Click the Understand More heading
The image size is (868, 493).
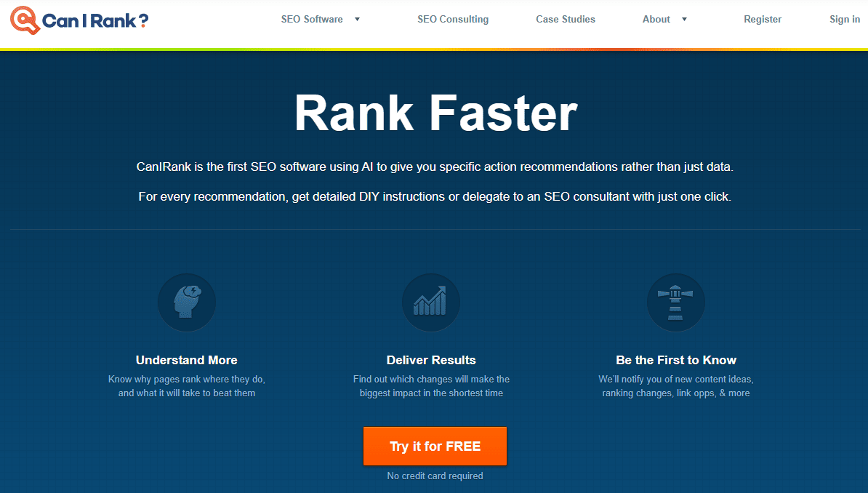tap(187, 360)
